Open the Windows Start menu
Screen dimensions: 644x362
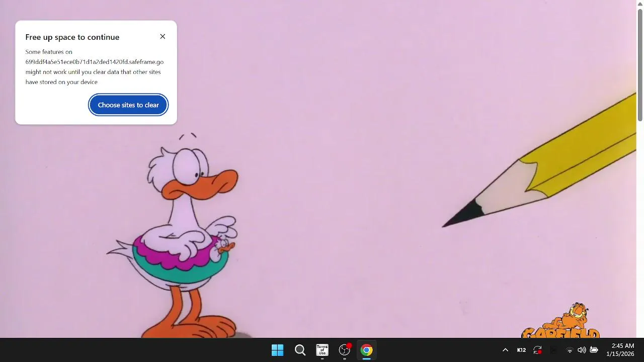(277, 350)
